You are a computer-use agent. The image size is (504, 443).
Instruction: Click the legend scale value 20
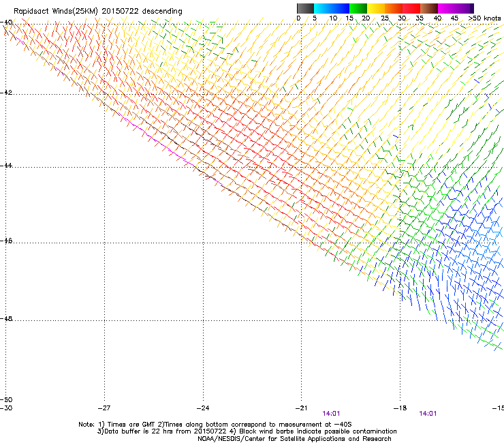coord(366,18)
